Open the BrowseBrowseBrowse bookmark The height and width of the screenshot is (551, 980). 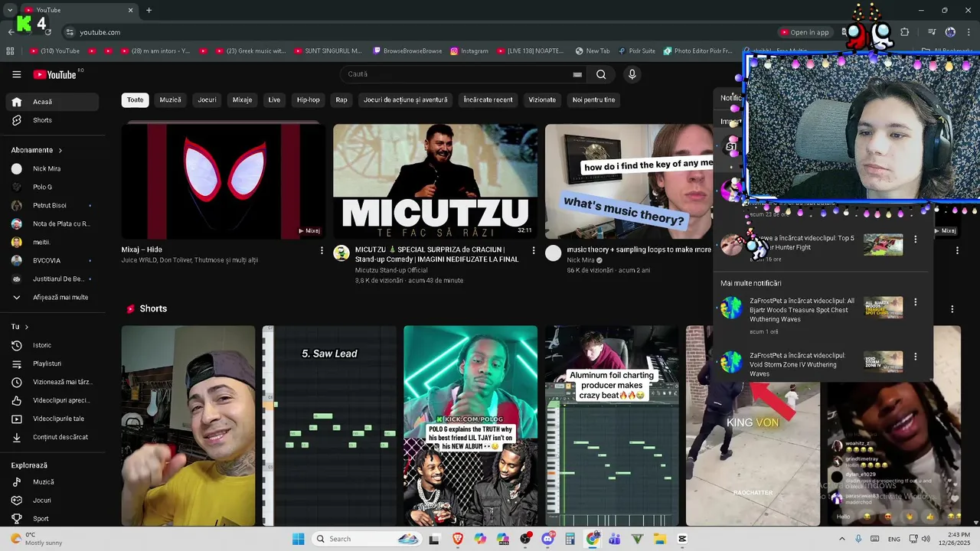pyautogui.click(x=407, y=51)
